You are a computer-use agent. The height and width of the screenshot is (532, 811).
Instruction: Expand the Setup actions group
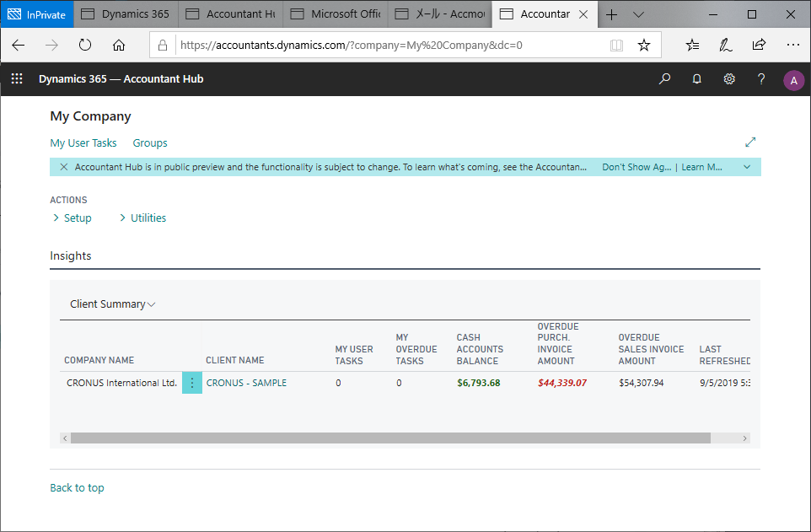point(73,218)
